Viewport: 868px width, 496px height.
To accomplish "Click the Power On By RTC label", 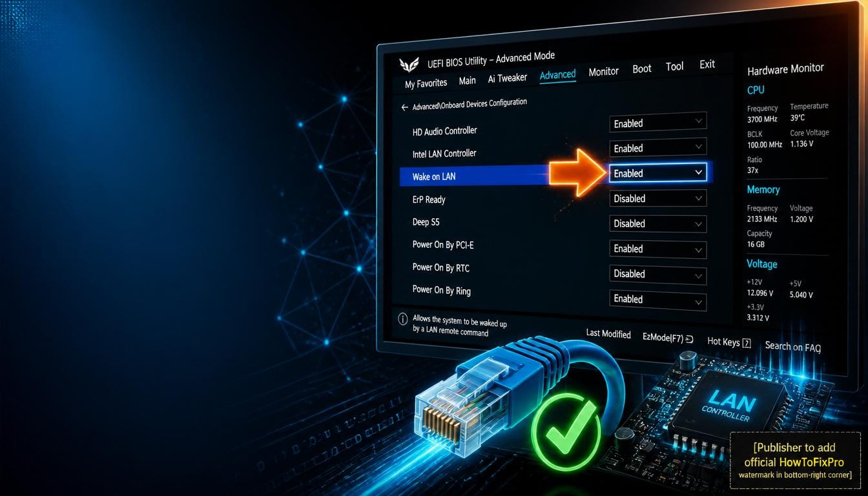I will point(441,267).
